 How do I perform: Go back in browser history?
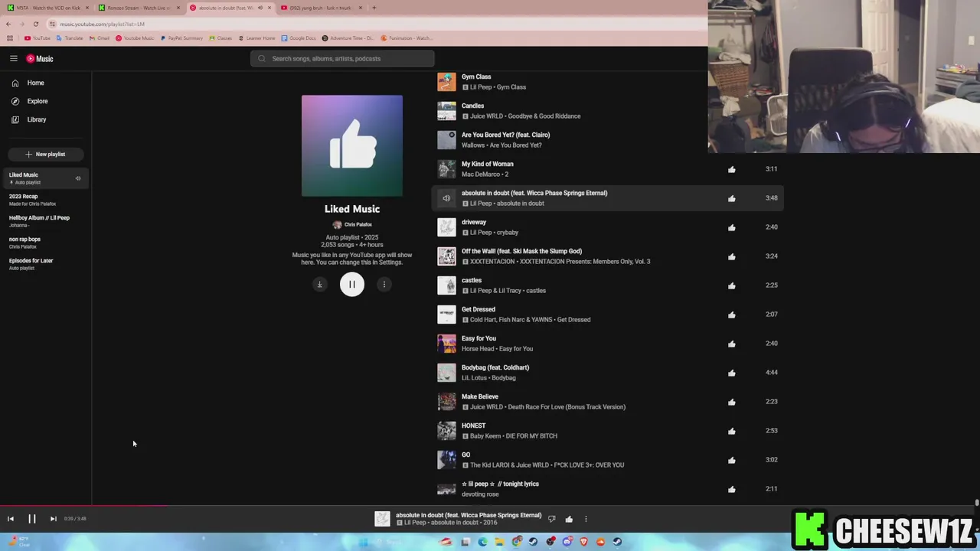click(8, 24)
